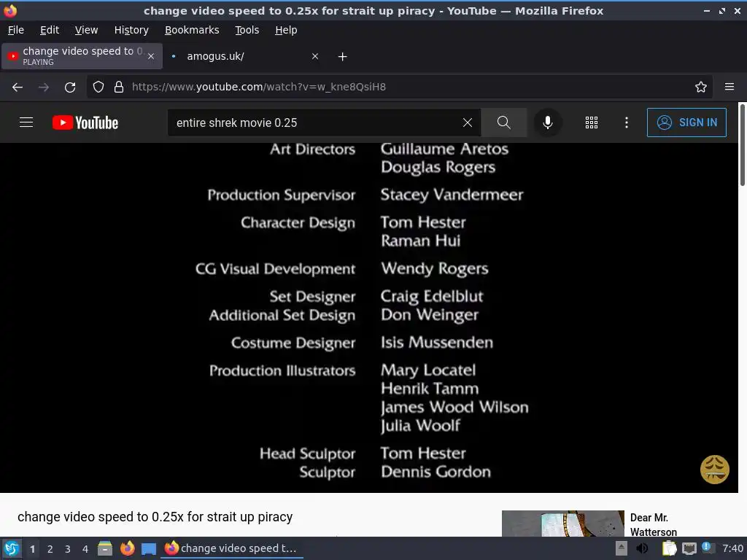Click the YouTube search magnifier button
Image resolution: width=747 pixels, height=560 pixels.
[x=503, y=122]
